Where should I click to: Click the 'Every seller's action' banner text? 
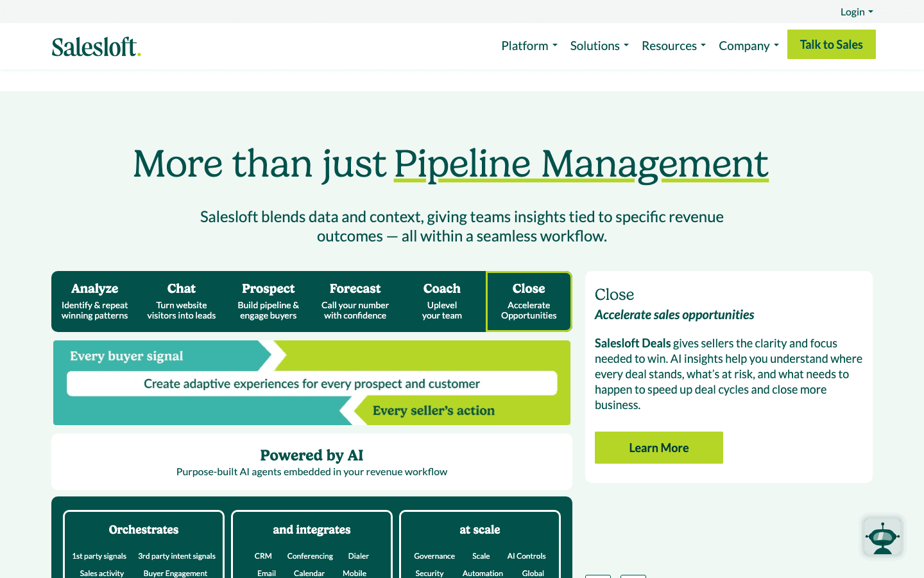tap(434, 410)
